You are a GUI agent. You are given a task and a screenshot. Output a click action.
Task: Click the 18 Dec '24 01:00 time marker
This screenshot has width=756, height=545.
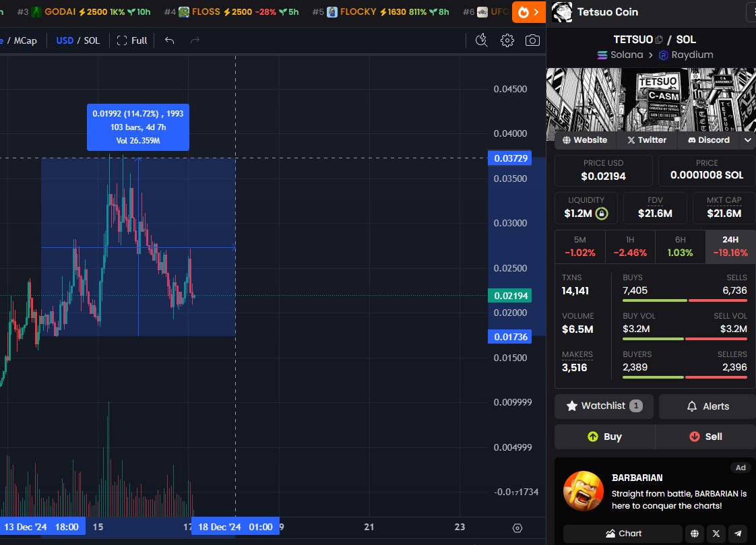[235, 527]
